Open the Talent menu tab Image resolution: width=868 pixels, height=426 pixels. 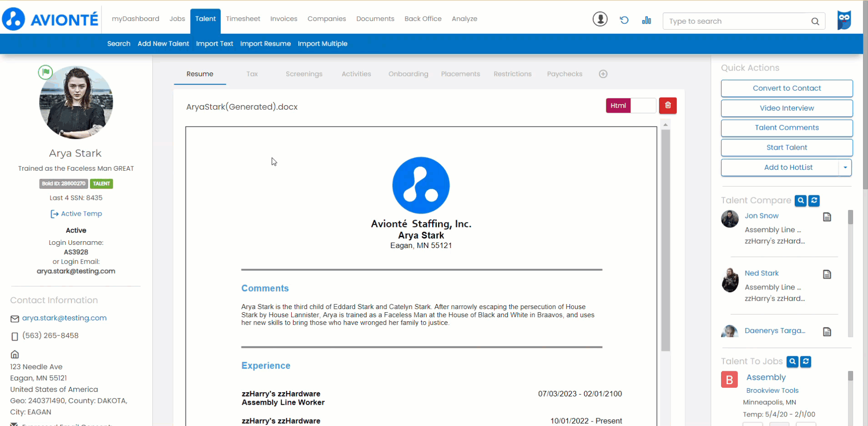point(206,19)
